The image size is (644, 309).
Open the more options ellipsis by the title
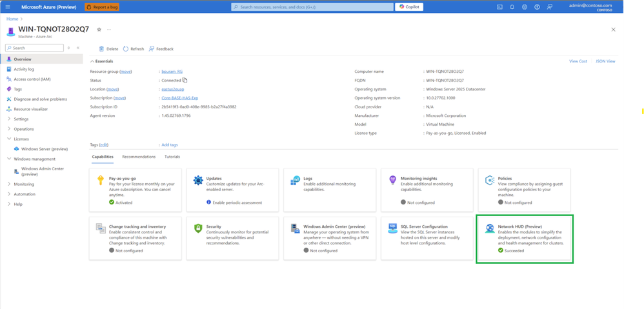[x=109, y=30]
